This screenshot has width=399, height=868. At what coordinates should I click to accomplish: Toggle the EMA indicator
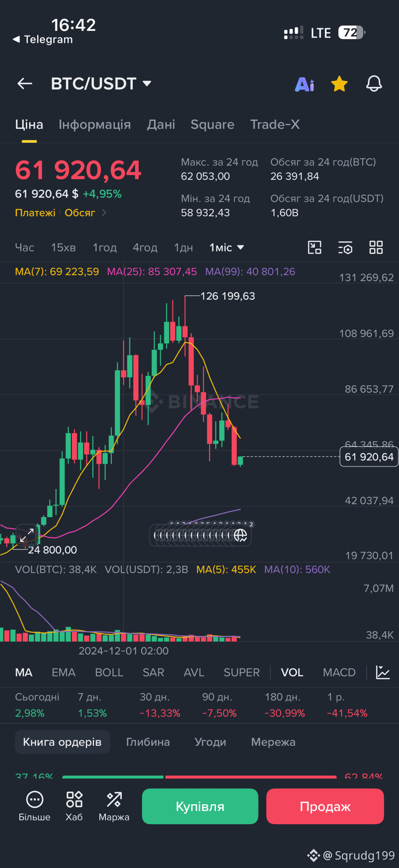64,672
